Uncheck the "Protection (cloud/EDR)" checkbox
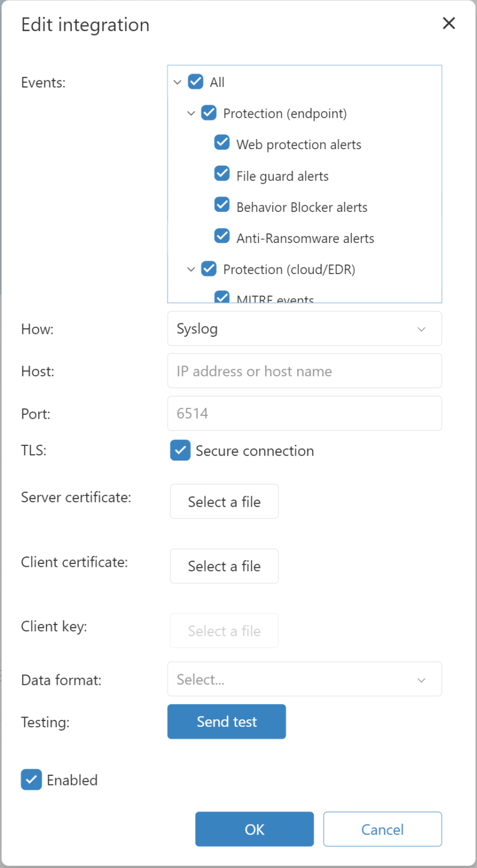The height and width of the screenshot is (868, 477). pos(209,268)
